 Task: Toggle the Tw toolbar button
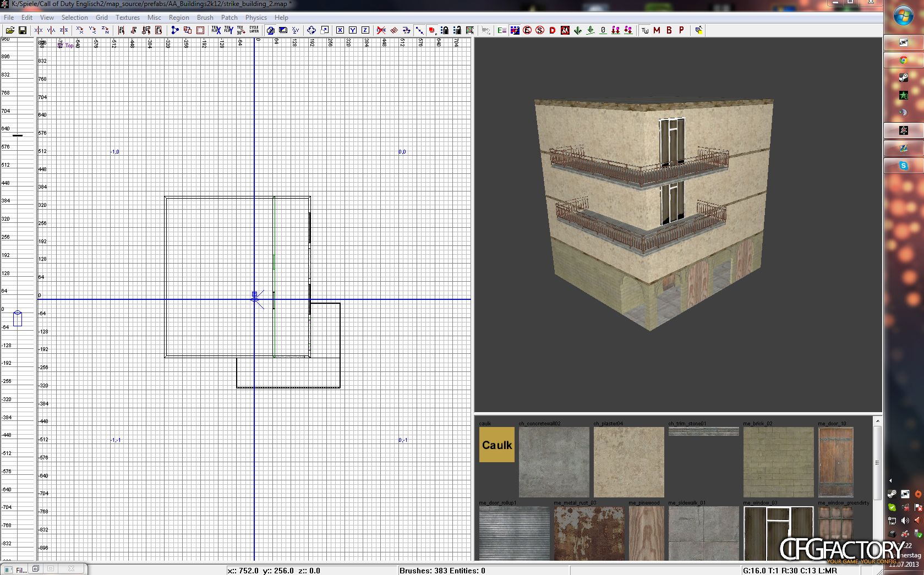(644, 30)
